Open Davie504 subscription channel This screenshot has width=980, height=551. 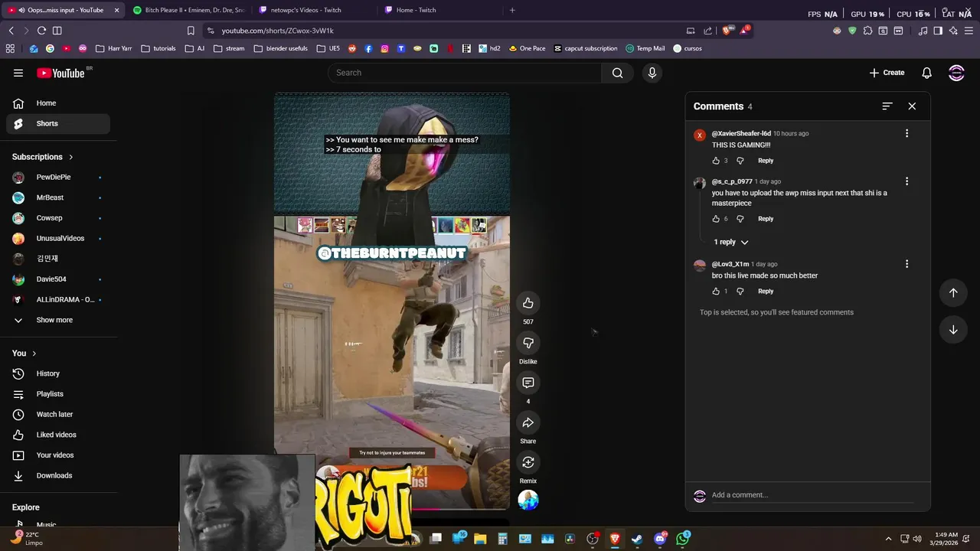coord(58,279)
